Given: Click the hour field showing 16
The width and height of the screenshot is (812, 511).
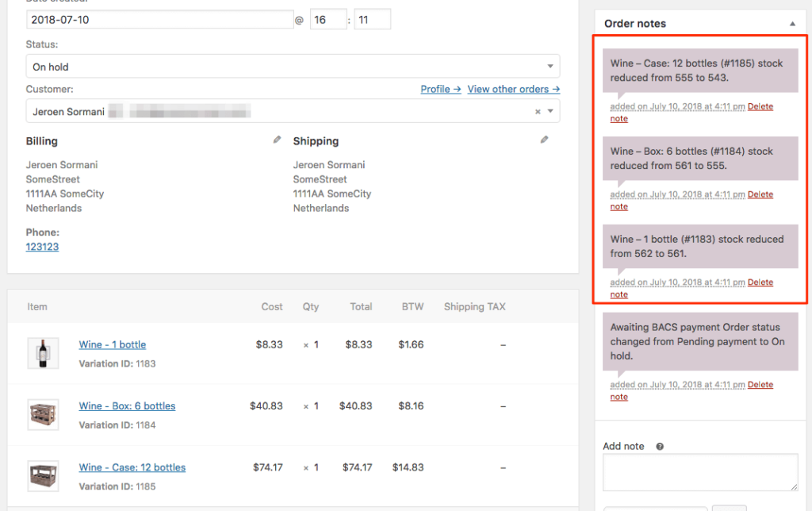Looking at the screenshot, I should point(328,18).
